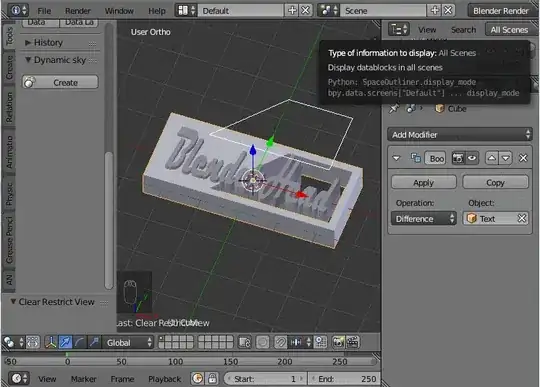
Task: Enable the scale manipulator icon
Action: pos(94,343)
